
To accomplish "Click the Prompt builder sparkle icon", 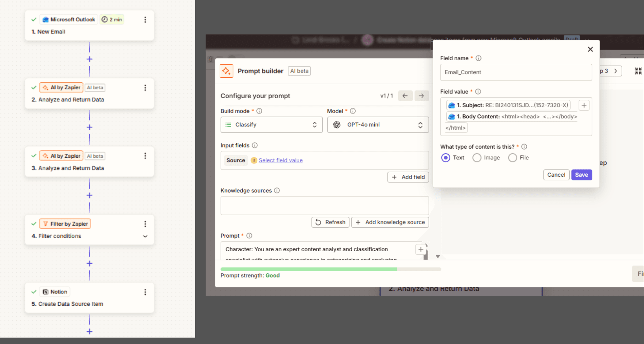I will tap(226, 71).
